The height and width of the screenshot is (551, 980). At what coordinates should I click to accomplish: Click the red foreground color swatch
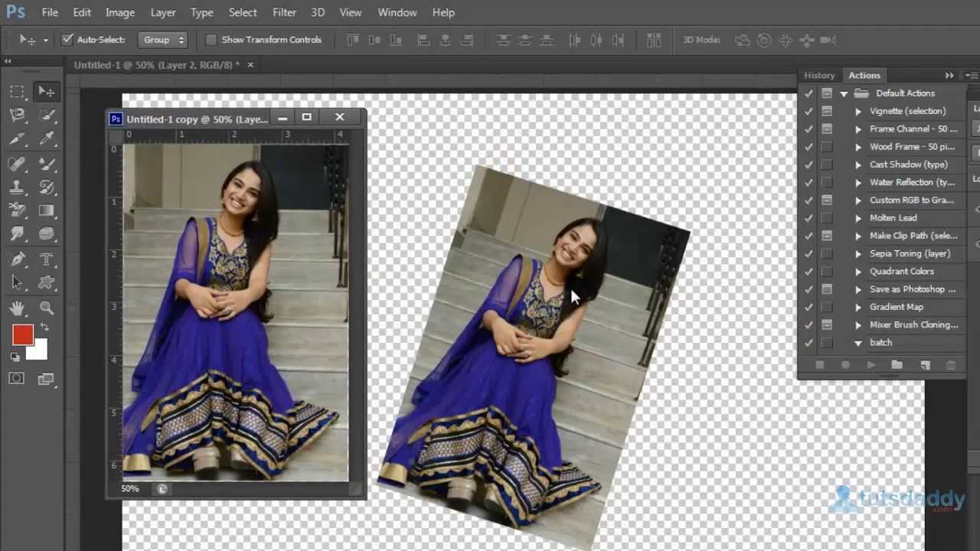pos(22,334)
